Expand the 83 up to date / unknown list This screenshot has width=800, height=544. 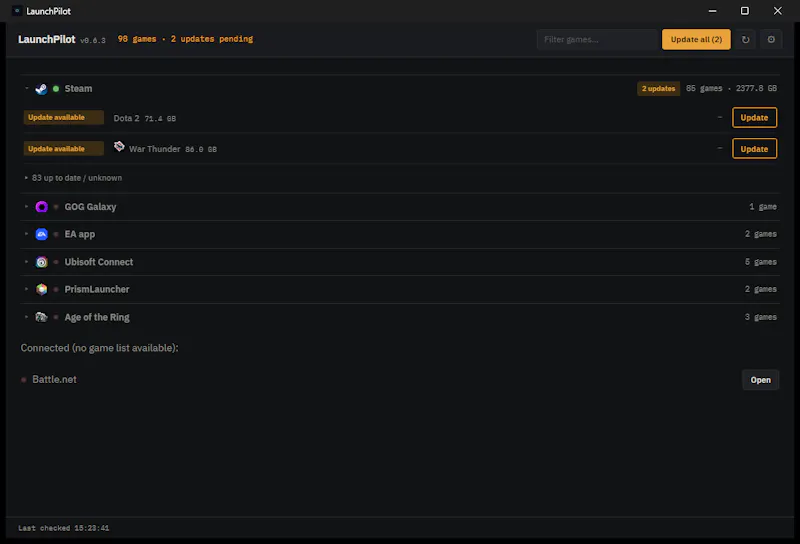(x=72, y=178)
